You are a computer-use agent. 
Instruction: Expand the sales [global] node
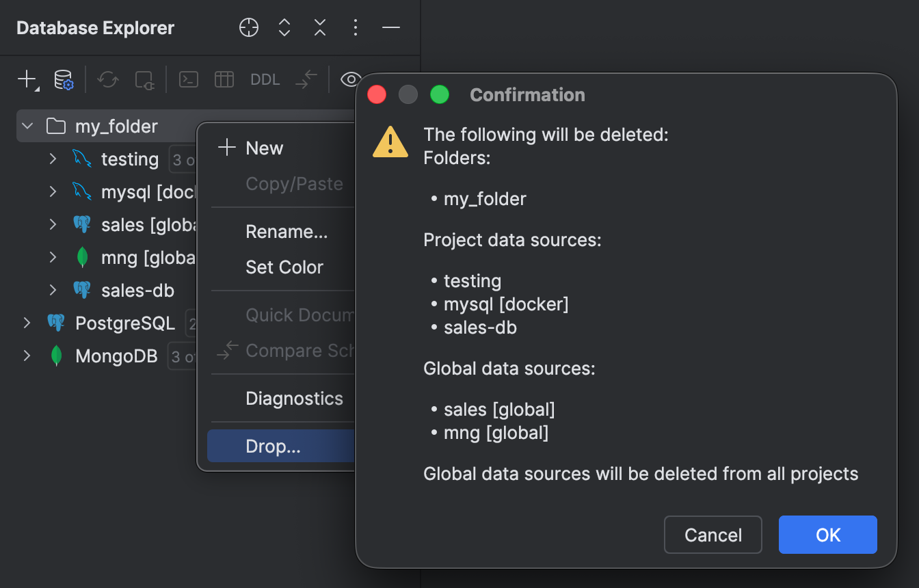coord(53,224)
